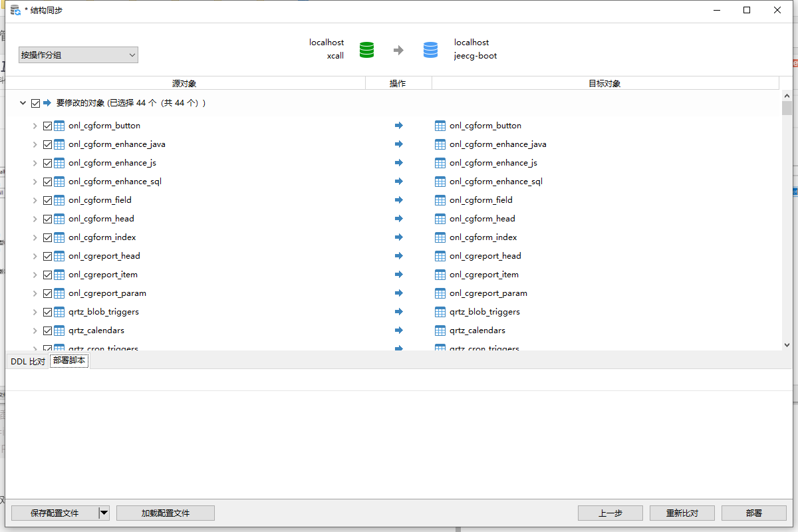The width and height of the screenshot is (798, 532).
Task: Click the sync arrow icon for onl_cgform_head row
Action: pos(398,218)
